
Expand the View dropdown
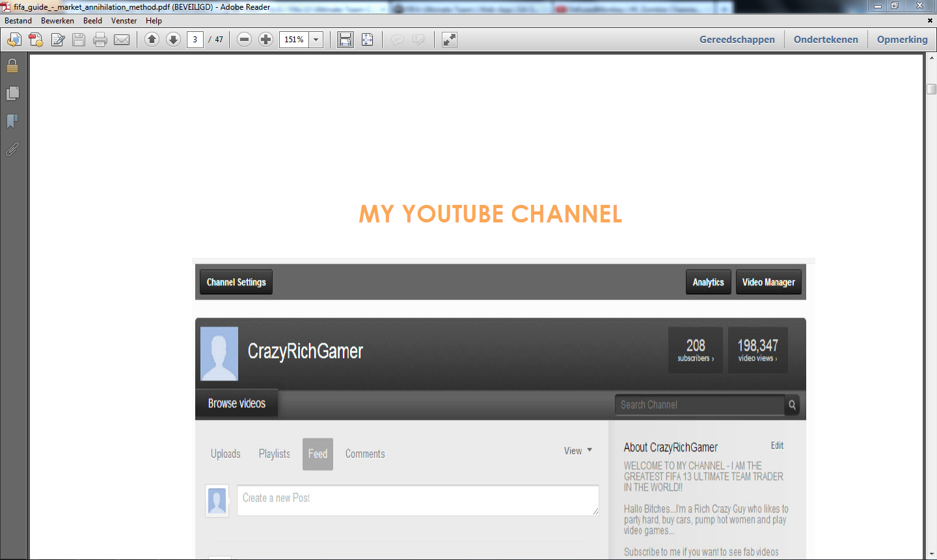tap(578, 451)
